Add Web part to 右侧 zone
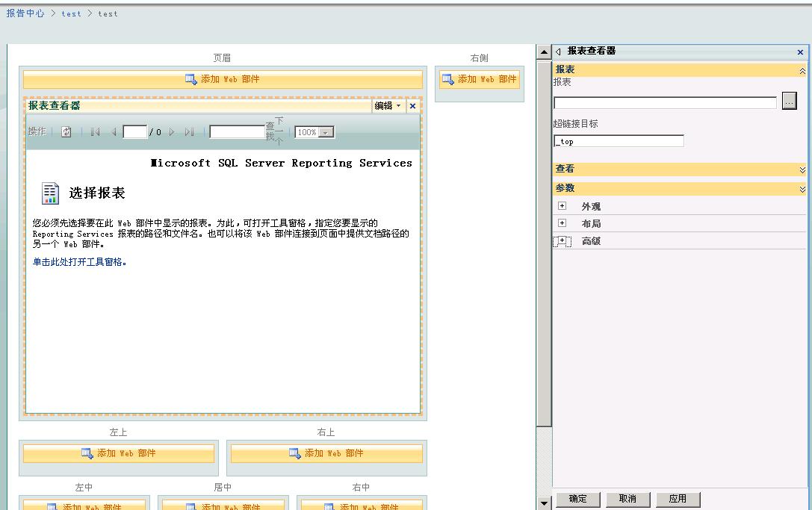812x510 pixels. tap(480, 79)
